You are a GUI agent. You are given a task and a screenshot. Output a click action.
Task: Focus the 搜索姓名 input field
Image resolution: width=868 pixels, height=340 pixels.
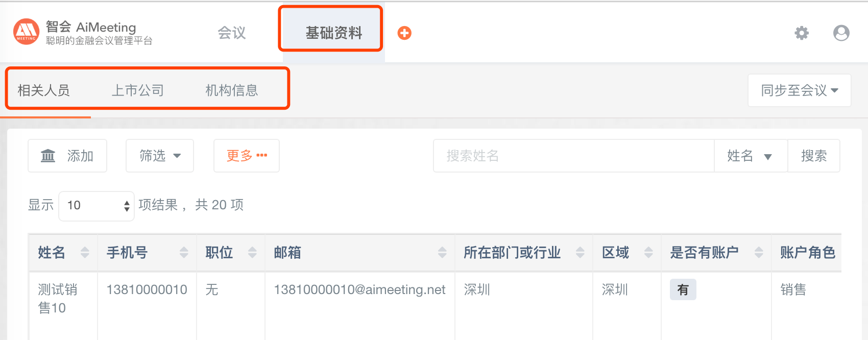(x=574, y=156)
